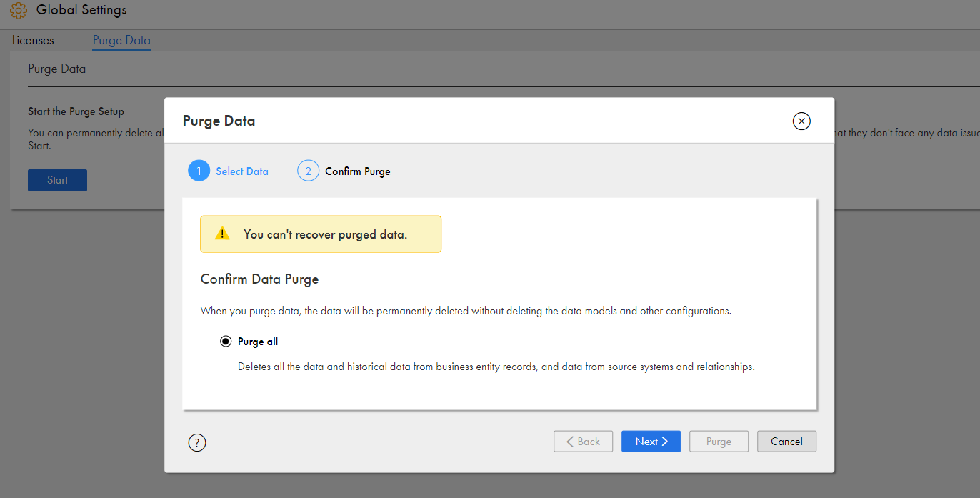Select step 2 circle in wizard
This screenshot has height=498, width=980.
[308, 171]
